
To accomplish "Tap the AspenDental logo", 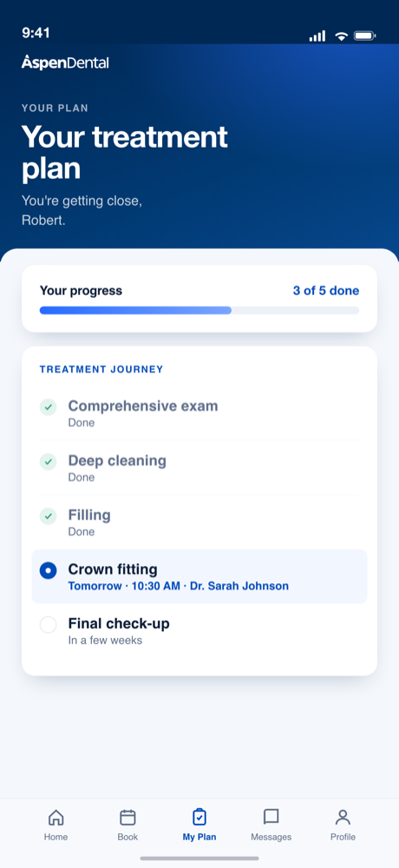I will 65,62.
